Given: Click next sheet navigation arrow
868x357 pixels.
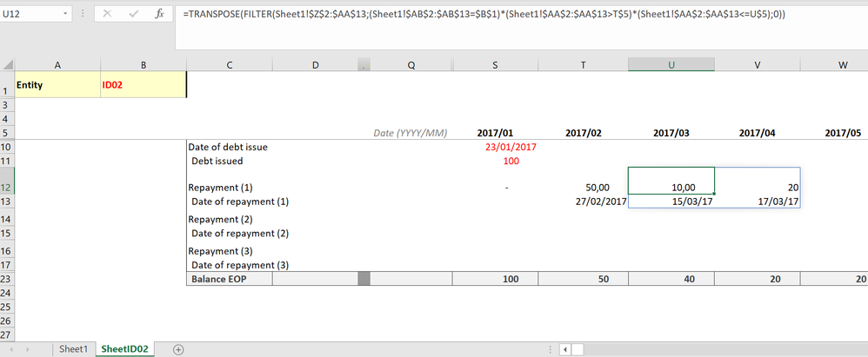Looking at the screenshot, I should point(28,349).
